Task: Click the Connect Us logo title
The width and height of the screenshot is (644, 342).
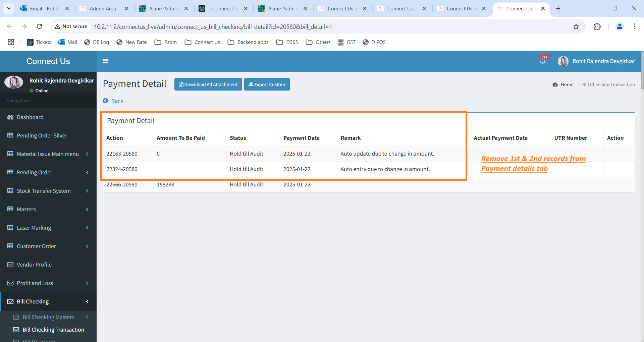Action: pyautogui.click(x=48, y=61)
